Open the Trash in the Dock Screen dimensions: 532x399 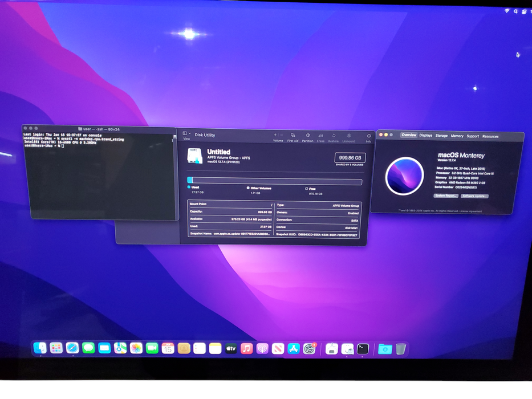pyautogui.click(x=401, y=349)
